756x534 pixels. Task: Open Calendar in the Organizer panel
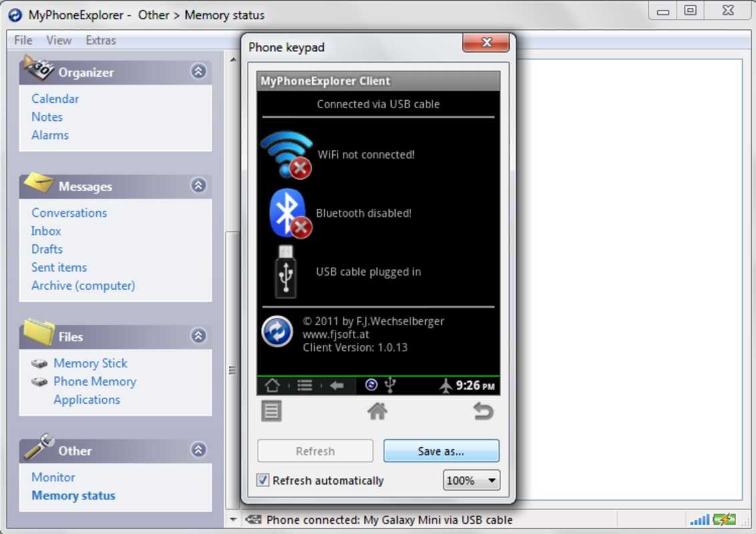click(55, 98)
